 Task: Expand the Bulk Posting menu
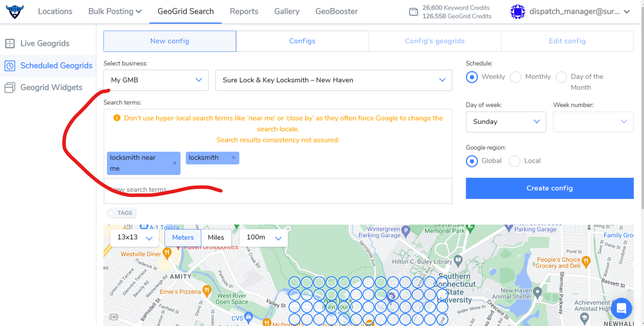(115, 12)
